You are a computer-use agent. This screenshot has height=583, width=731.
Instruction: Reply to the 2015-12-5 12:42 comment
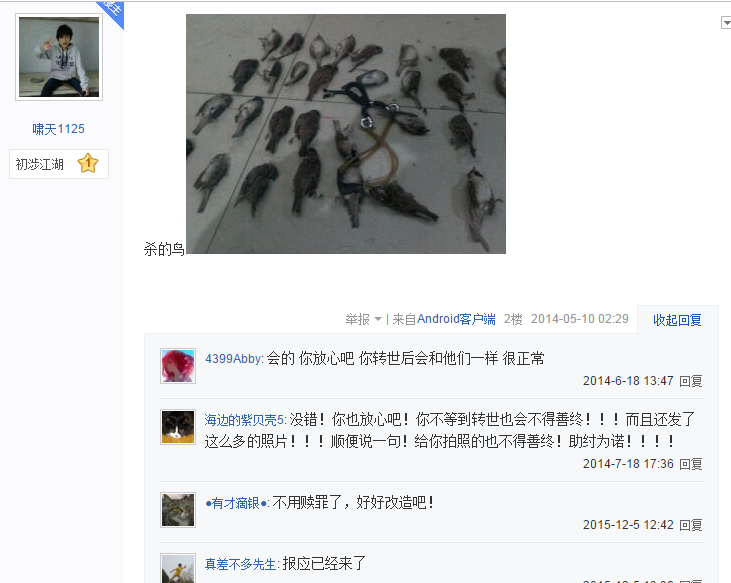(x=691, y=525)
